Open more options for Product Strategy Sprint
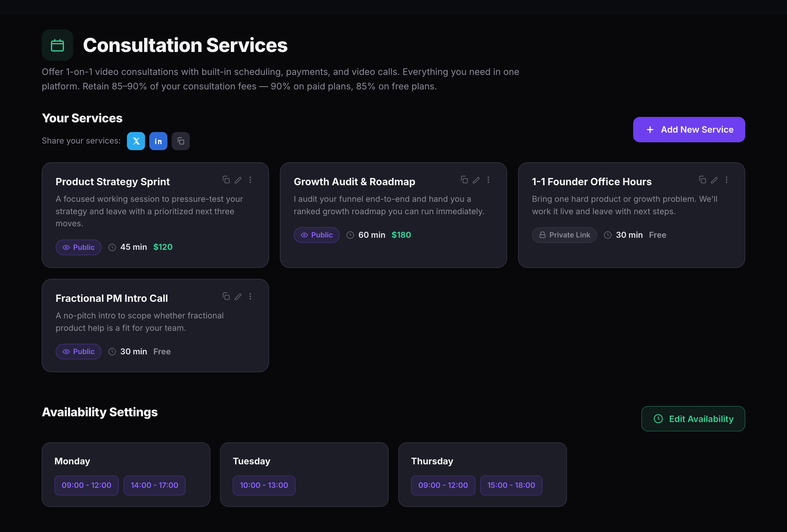This screenshot has height=532, width=787. coord(250,180)
